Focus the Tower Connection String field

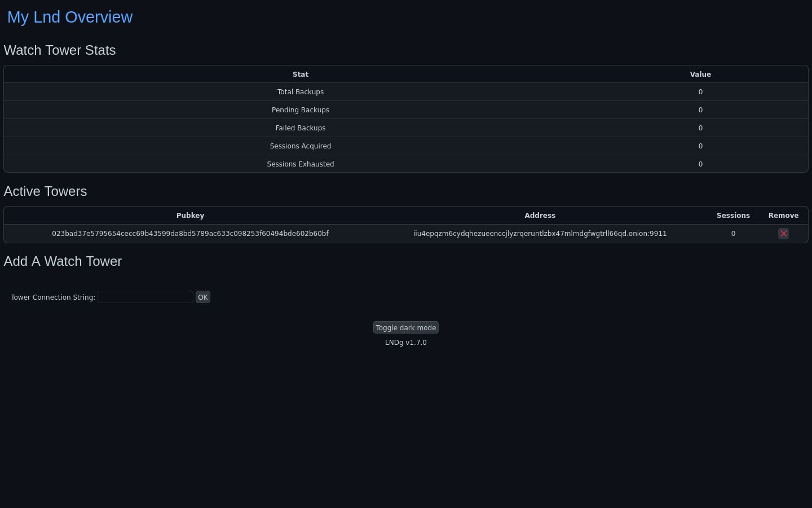(145, 297)
